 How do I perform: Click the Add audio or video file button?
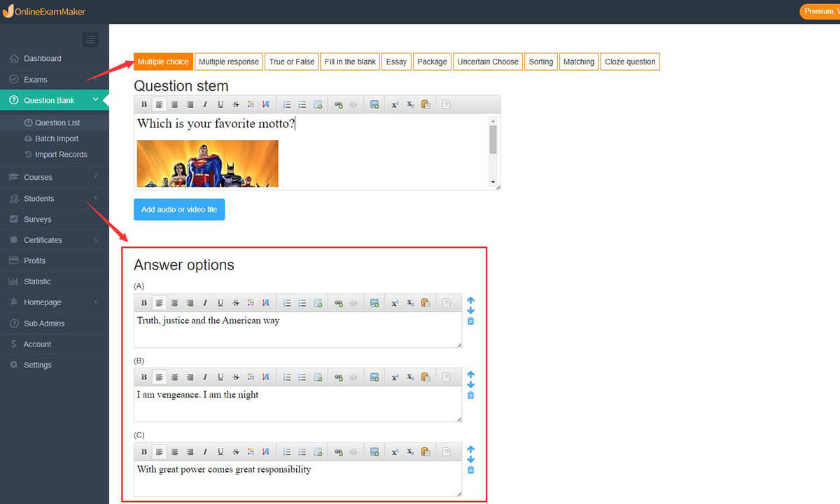click(x=179, y=209)
